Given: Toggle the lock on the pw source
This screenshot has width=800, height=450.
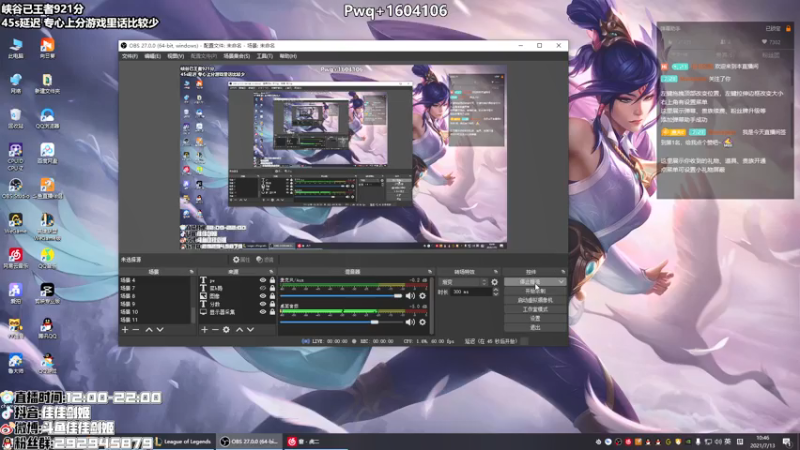Looking at the screenshot, I should coord(272,281).
